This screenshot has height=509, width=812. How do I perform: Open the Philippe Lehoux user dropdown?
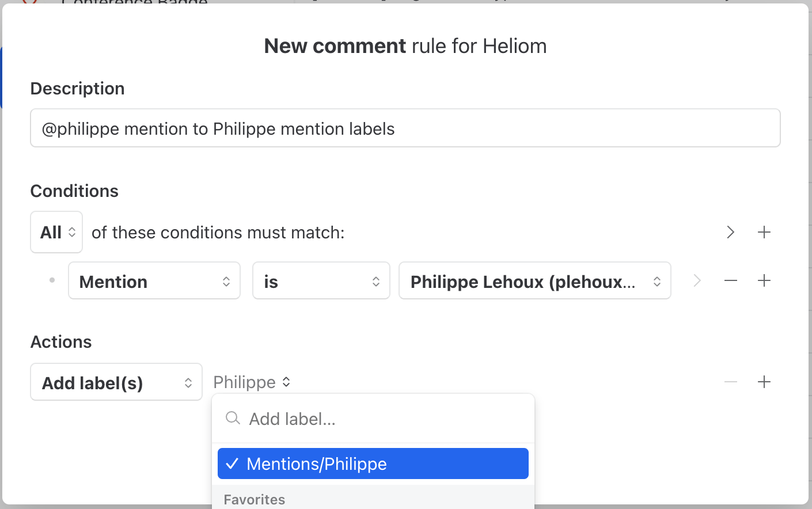point(535,280)
